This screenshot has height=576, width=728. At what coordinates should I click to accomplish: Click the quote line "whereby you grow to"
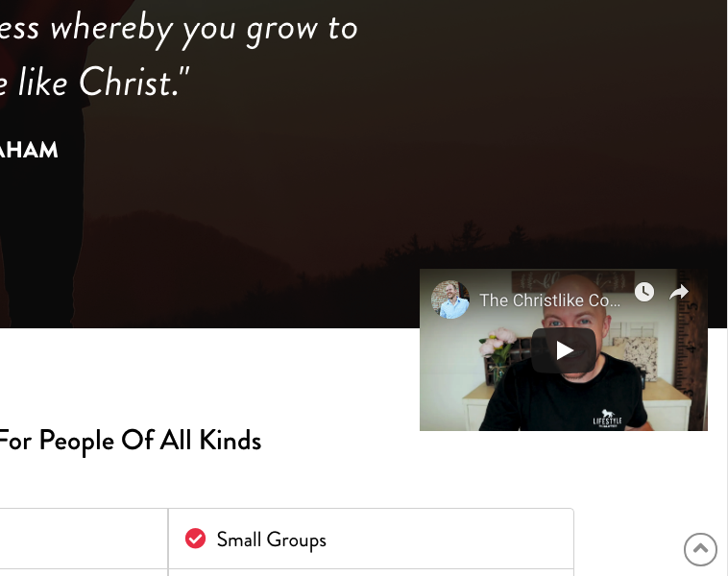tap(204, 30)
